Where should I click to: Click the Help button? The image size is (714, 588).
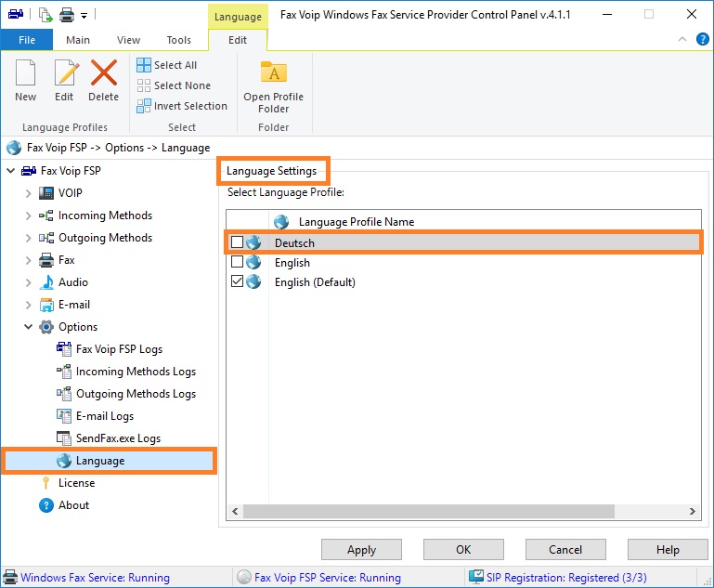(668, 550)
